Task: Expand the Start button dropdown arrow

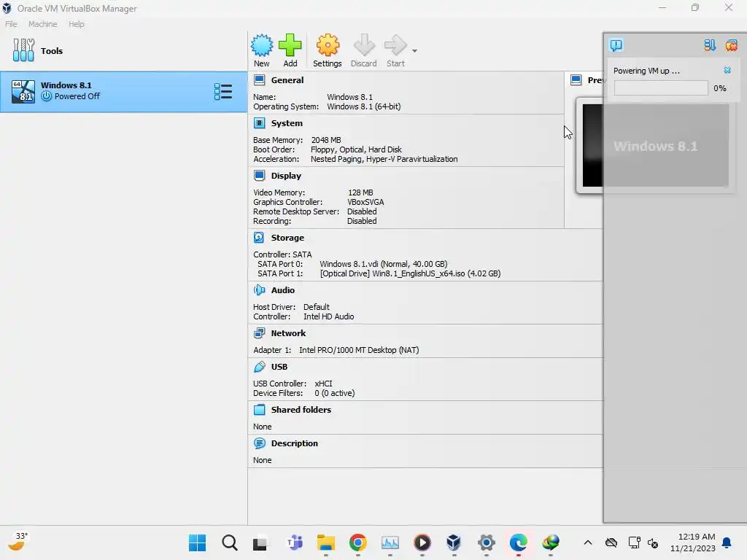Action: tap(414, 51)
